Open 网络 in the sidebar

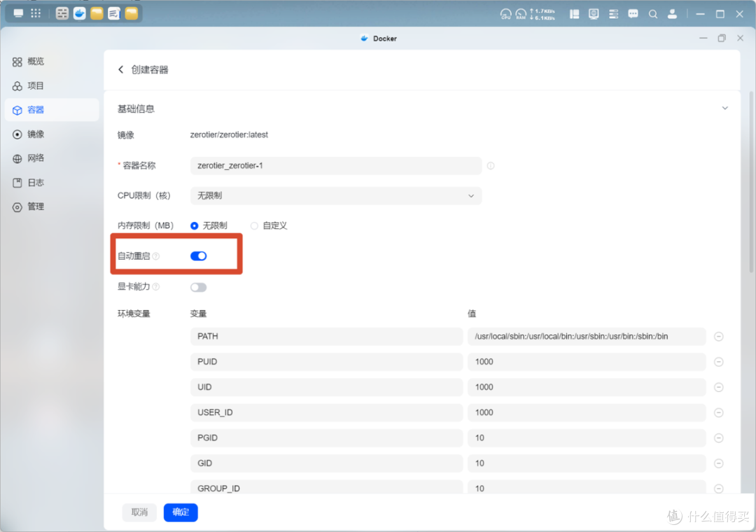pyautogui.click(x=52, y=158)
